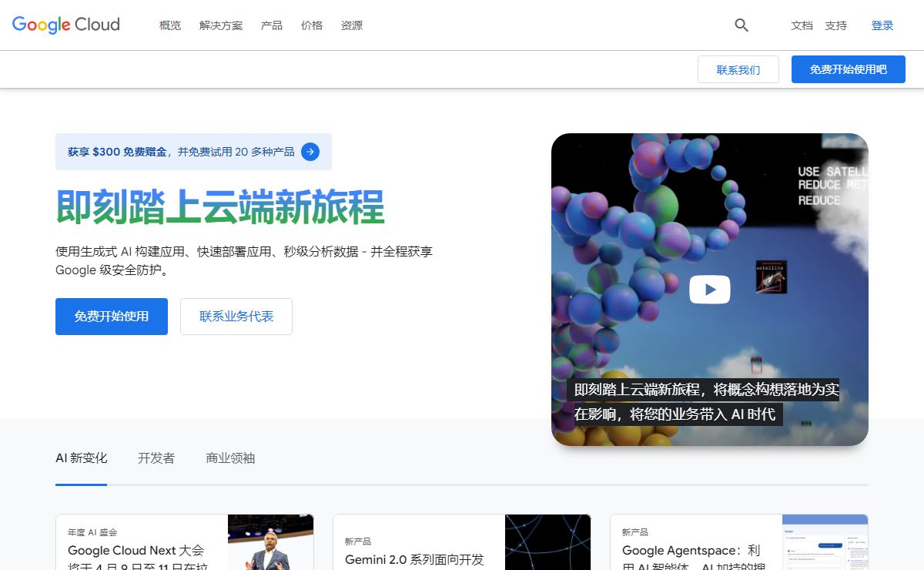Screen dimensions: 924x570
Task: Open the 价格 navigation item
Action: tap(312, 25)
